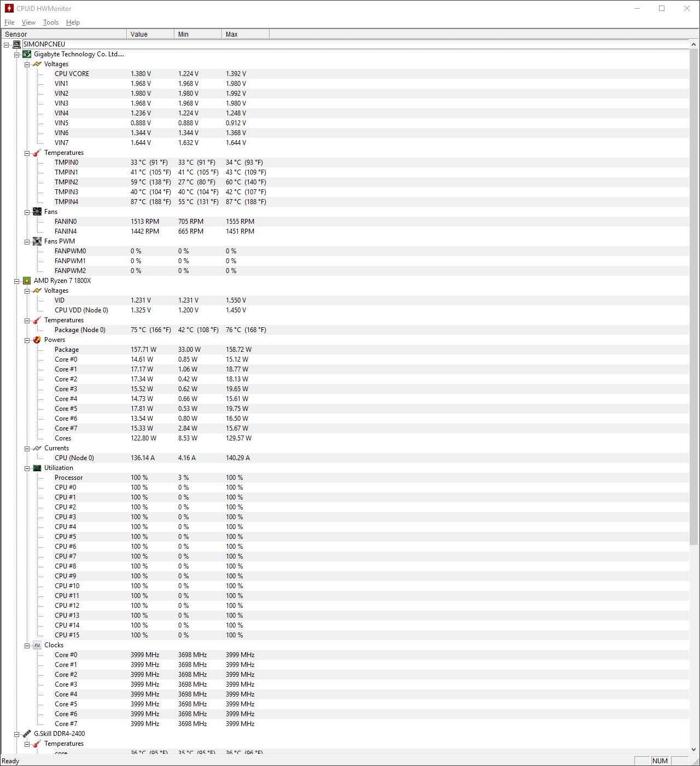Click the Sensor column header
Screen dimensions: 700x766
click(x=63, y=34)
